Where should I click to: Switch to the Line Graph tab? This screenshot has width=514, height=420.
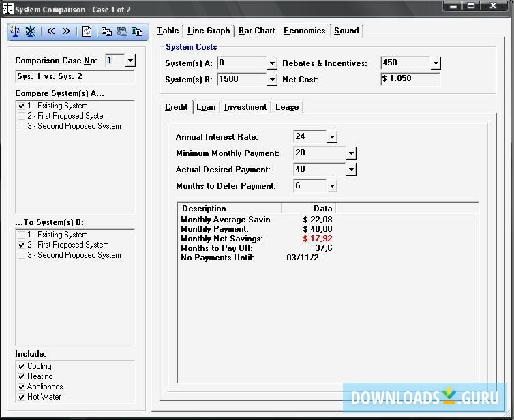209,31
